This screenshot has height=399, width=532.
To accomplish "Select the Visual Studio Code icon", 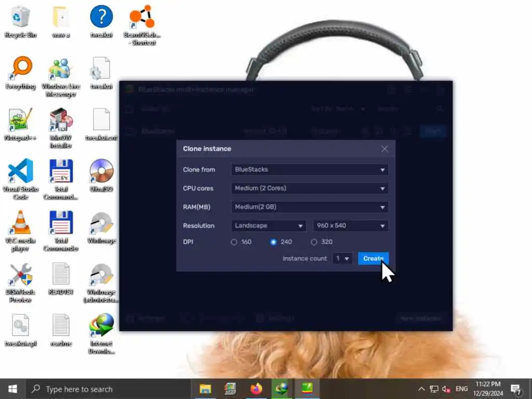I will tap(20, 180).
